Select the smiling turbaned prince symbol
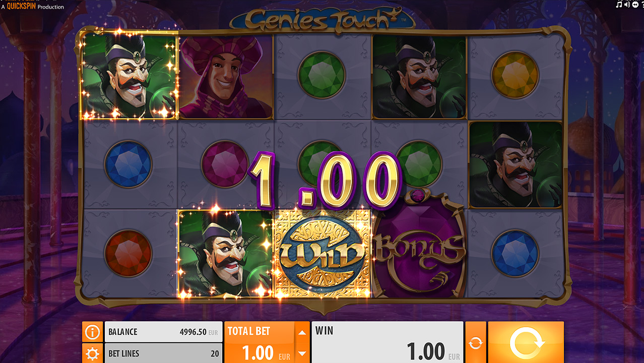The width and height of the screenshot is (644, 363). [x=226, y=77]
